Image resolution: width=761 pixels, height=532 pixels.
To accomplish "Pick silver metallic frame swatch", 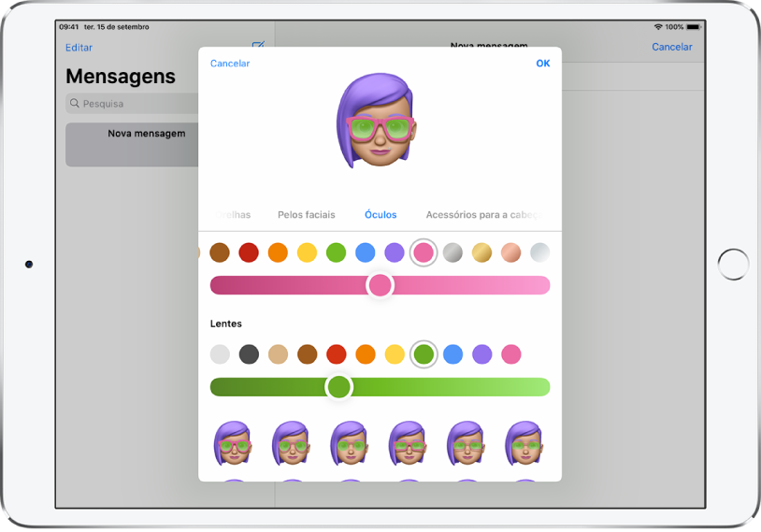I will point(452,252).
